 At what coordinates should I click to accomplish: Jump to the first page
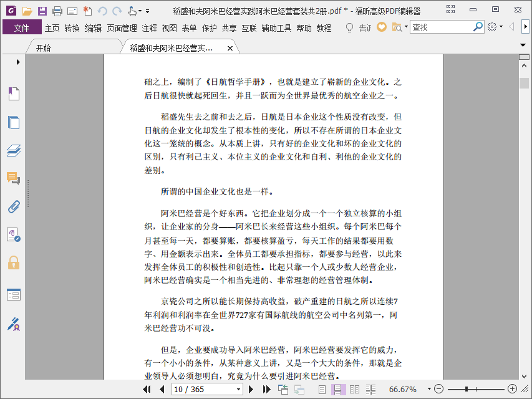point(147,389)
